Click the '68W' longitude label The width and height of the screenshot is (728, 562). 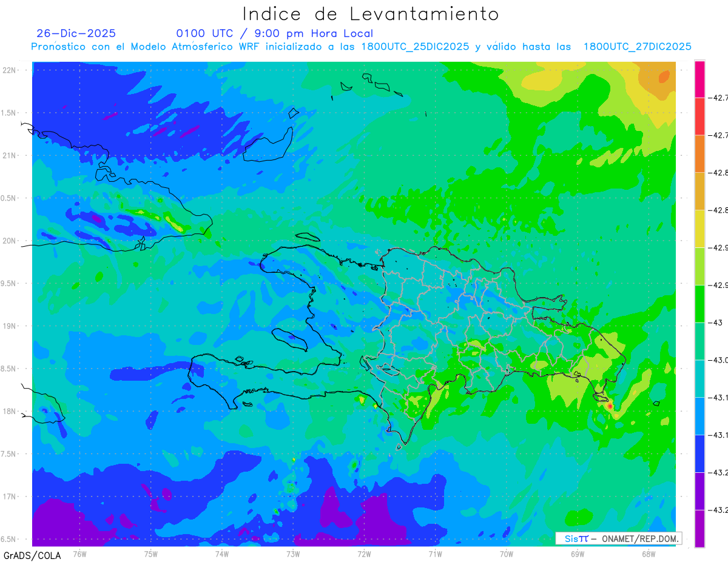[x=649, y=554]
